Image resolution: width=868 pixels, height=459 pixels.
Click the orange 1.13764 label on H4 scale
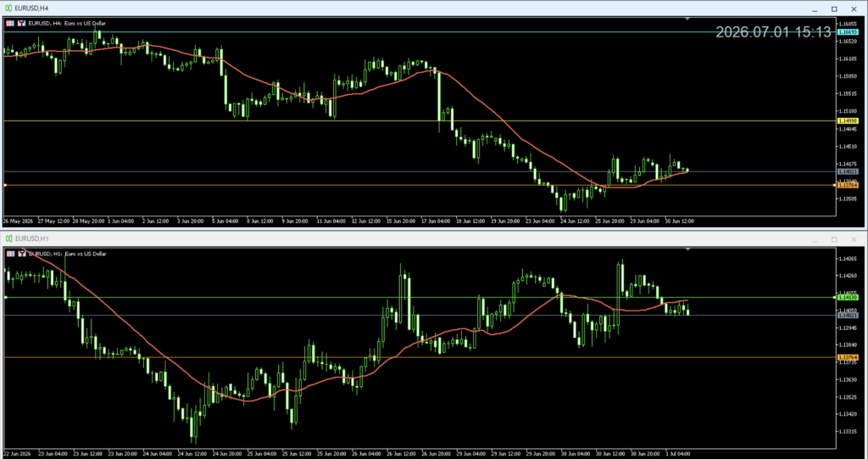[847, 186]
